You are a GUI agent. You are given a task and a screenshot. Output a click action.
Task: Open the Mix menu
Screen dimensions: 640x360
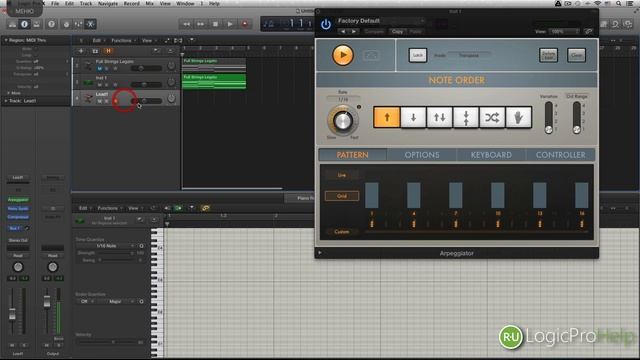[x=149, y=3]
